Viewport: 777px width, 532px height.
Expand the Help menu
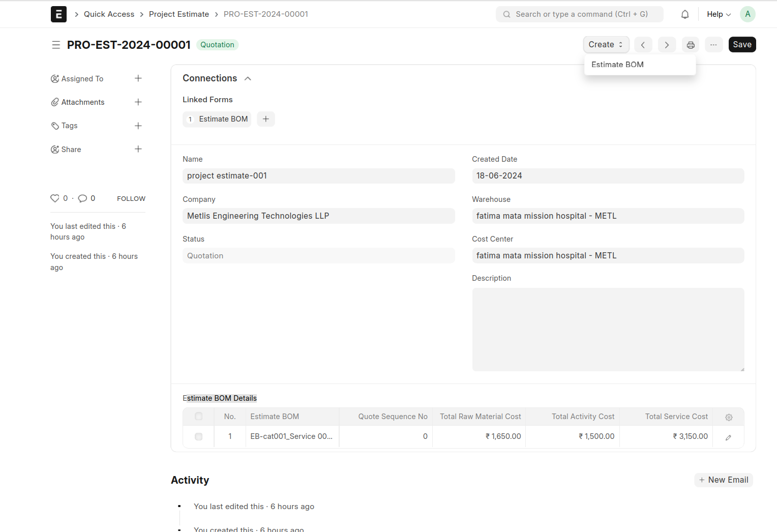[x=719, y=14]
